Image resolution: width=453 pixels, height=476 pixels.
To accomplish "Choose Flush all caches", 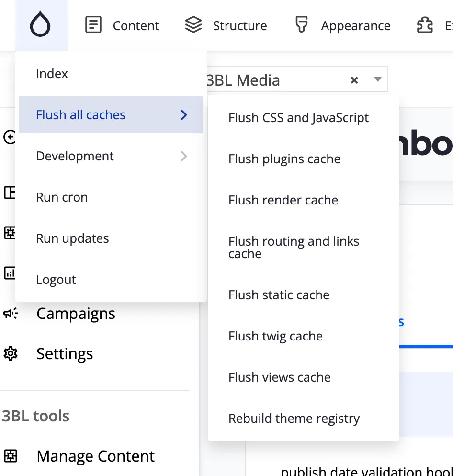I will tap(111, 114).
